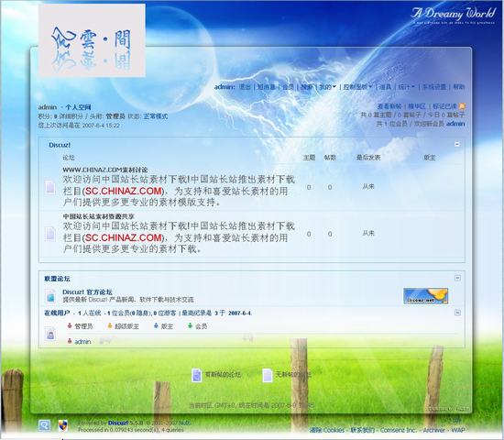Click the 查看新帖 link
Screen dimensions: 504x440
[389, 106]
